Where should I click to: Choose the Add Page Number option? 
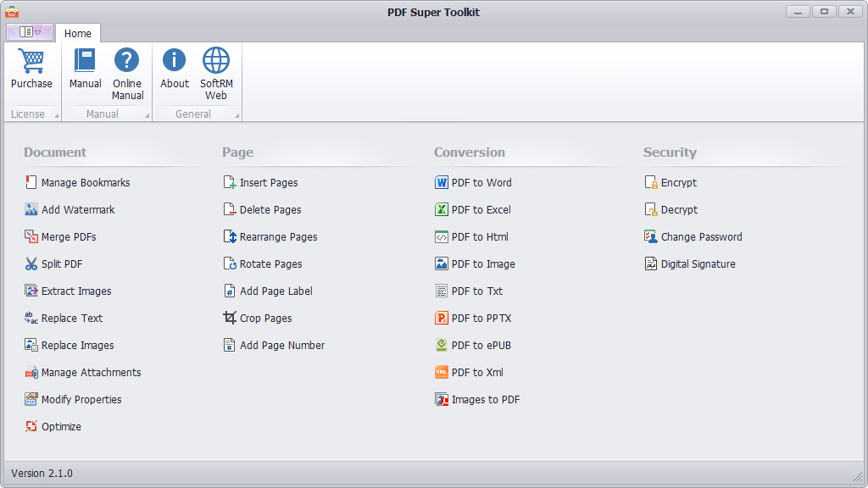point(281,346)
